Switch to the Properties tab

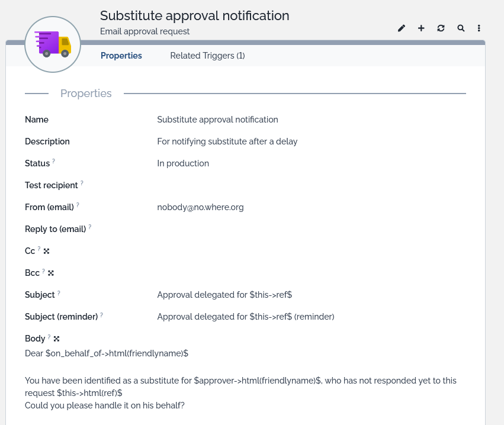tap(121, 56)
